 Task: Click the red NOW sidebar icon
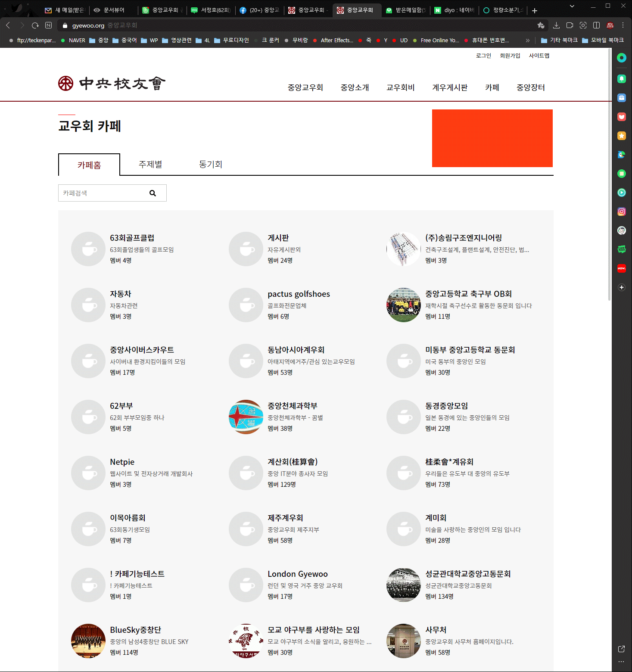click(x=621, y=268)
